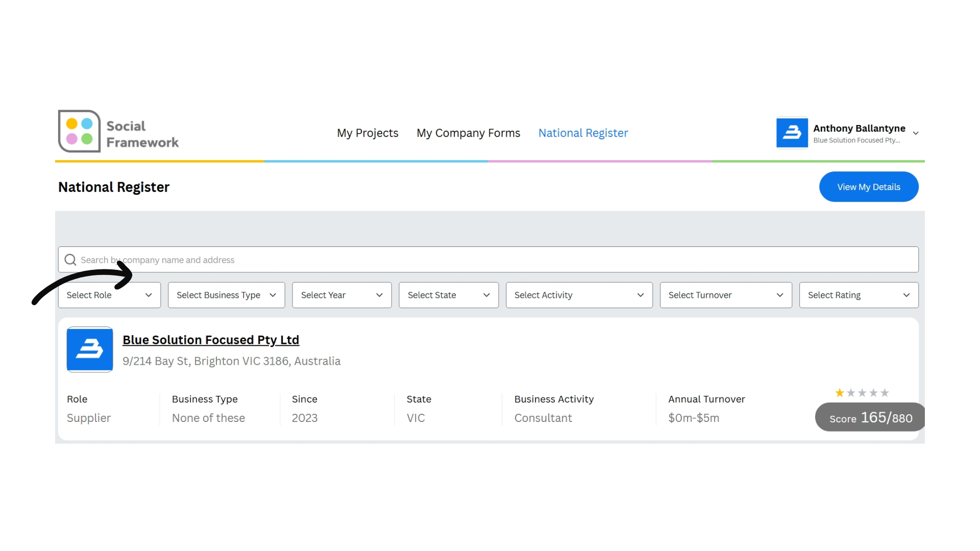Viewport: 980px width, 551px height.
Task: Click the 'Consultant' business activity value
Action: (x=543, y=418)
